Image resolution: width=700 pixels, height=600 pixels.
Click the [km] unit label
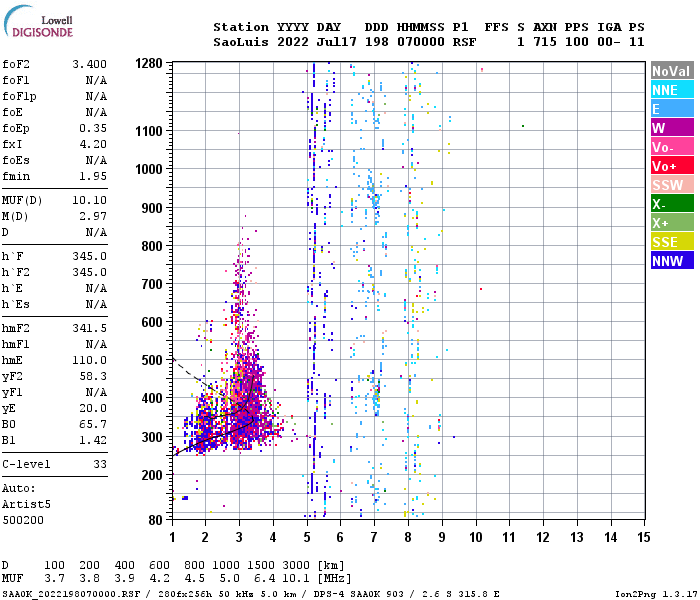coord(331,566)
